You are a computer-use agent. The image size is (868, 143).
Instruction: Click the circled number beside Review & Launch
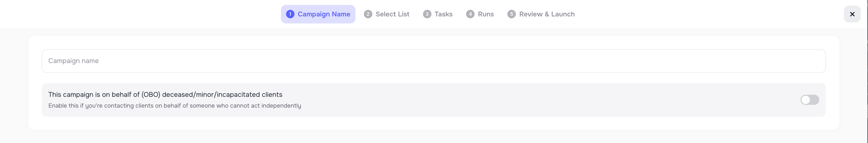[x=512, y=14]
